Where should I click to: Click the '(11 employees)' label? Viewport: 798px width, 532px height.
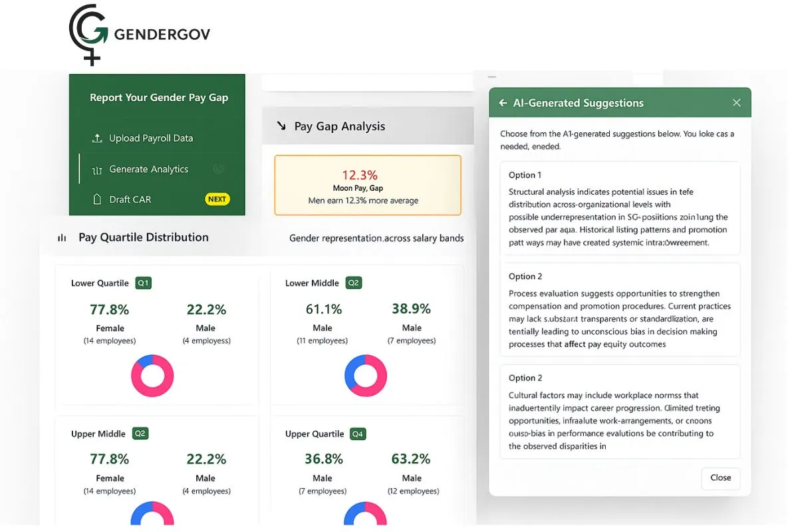(323, 340)
